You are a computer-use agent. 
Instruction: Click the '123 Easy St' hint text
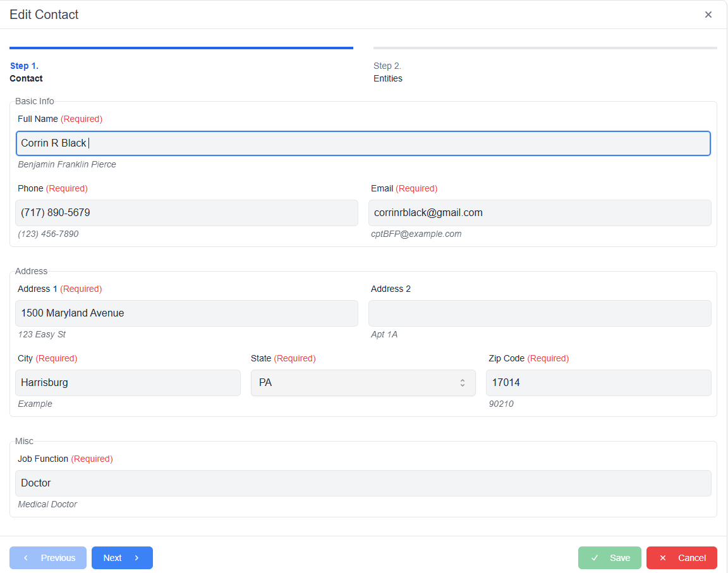point(42,334)
